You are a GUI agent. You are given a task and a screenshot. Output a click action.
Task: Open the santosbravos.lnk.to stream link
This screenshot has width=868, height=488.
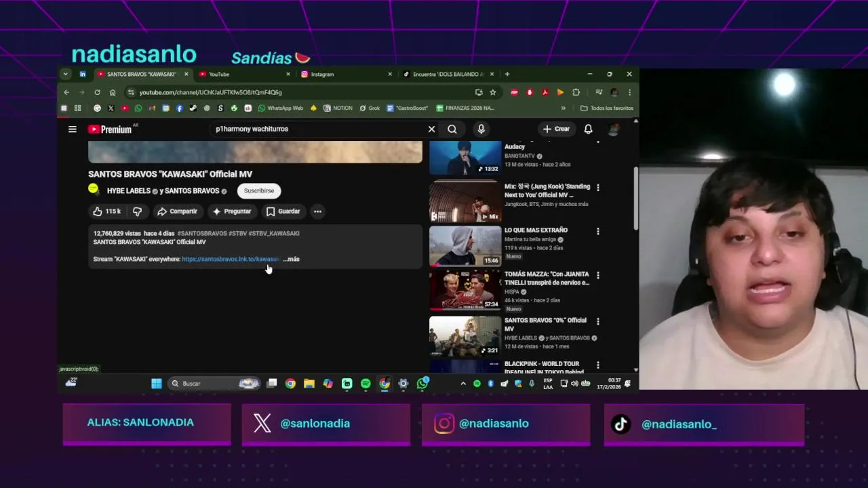tap(231, 259)
